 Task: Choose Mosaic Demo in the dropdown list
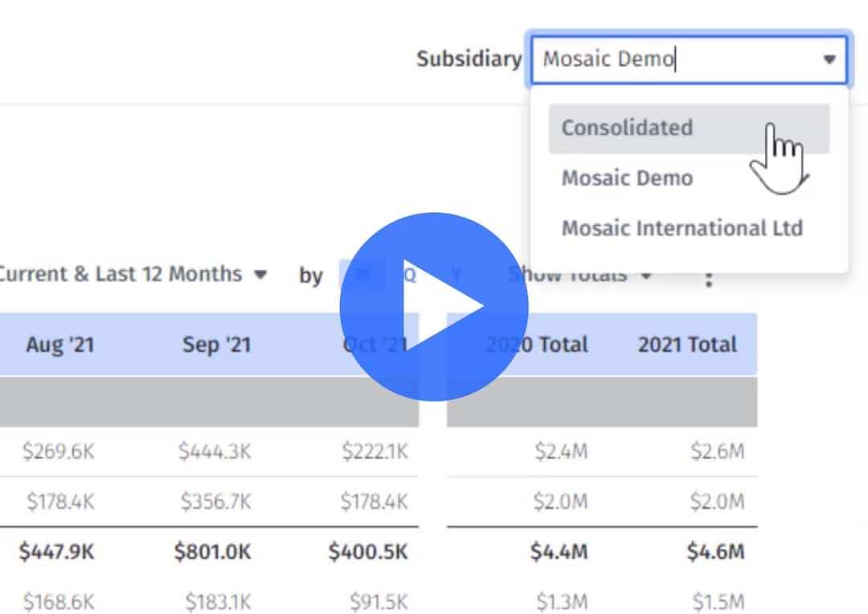pos(627,178)
